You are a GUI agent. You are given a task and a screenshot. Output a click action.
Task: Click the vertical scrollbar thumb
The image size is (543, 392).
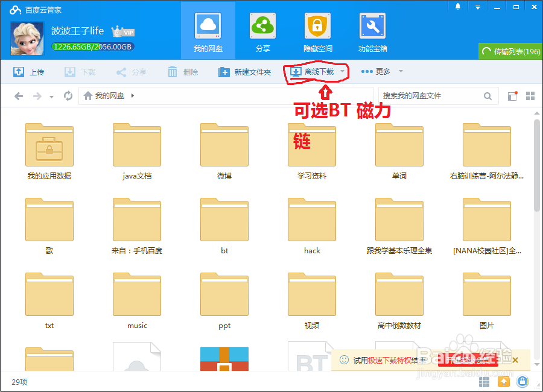click(537, 165)
